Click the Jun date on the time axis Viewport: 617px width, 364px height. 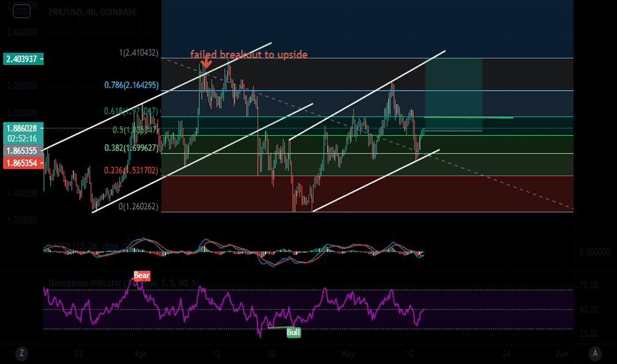pyautogui.click(x=561, y=354)
